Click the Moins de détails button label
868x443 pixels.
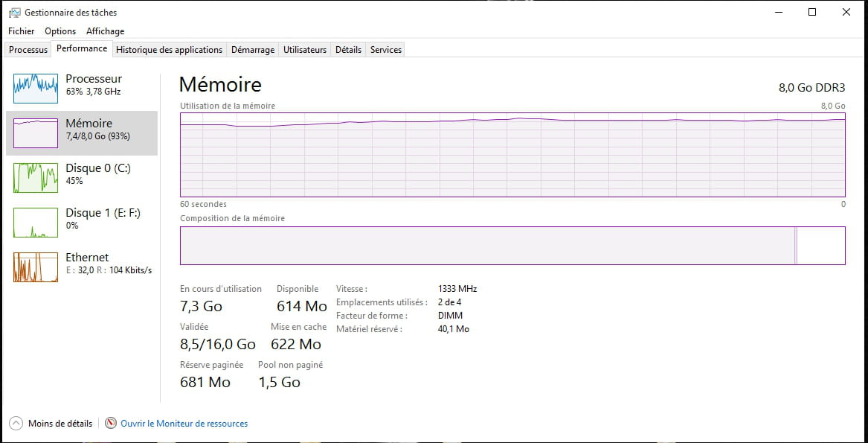pyautogui.click(x=60, y=424)
